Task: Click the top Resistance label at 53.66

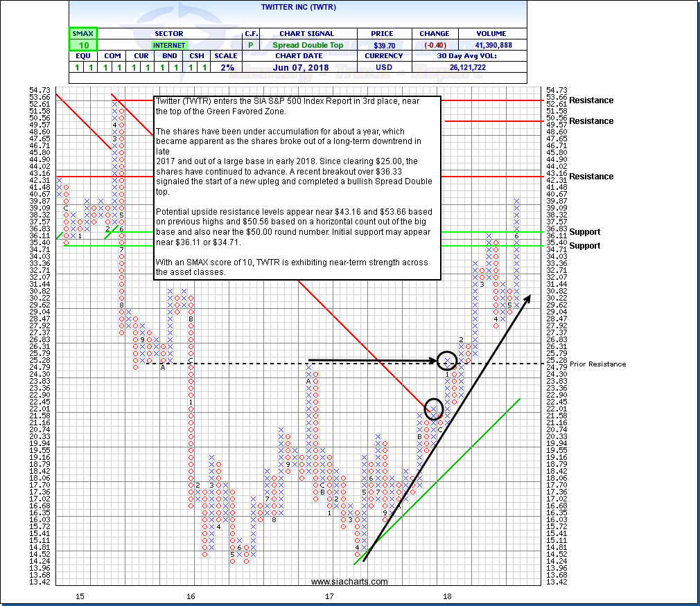Action: click(x=591, y=100)
